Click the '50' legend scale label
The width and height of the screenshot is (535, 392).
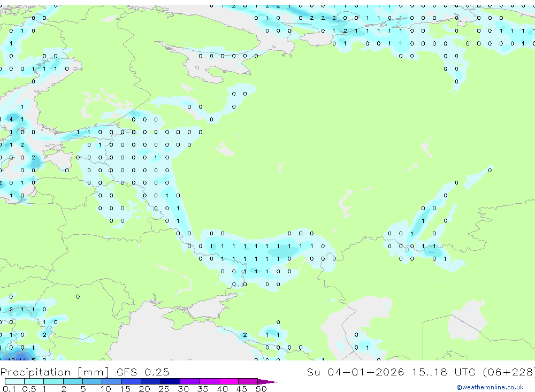coord(261,389)
